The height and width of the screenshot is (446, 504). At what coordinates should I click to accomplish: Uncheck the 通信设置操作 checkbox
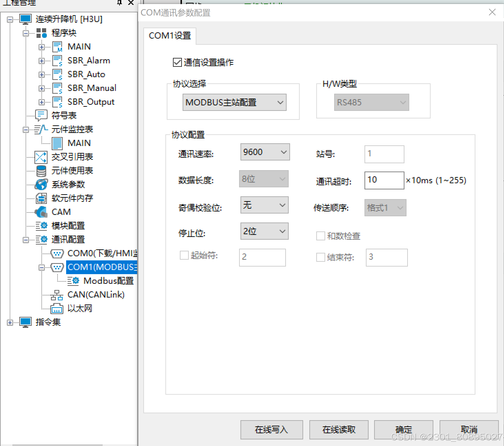177,62
